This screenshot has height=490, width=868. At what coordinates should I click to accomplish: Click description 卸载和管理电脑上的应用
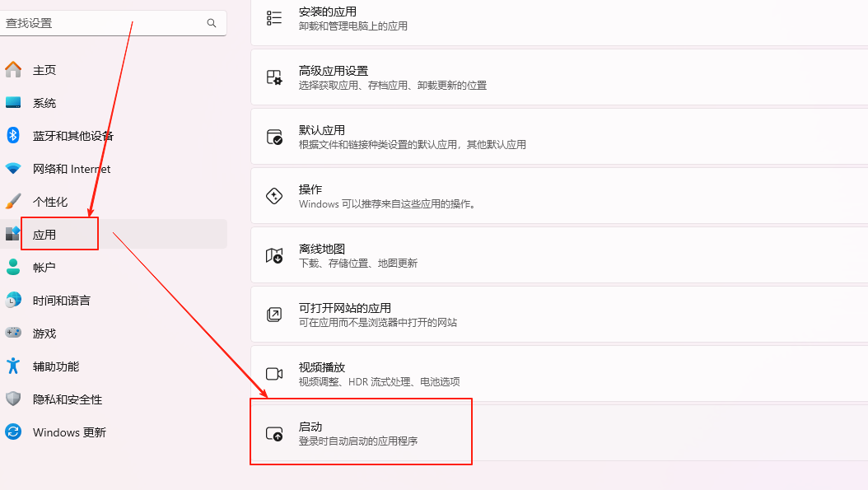point(353,26)
